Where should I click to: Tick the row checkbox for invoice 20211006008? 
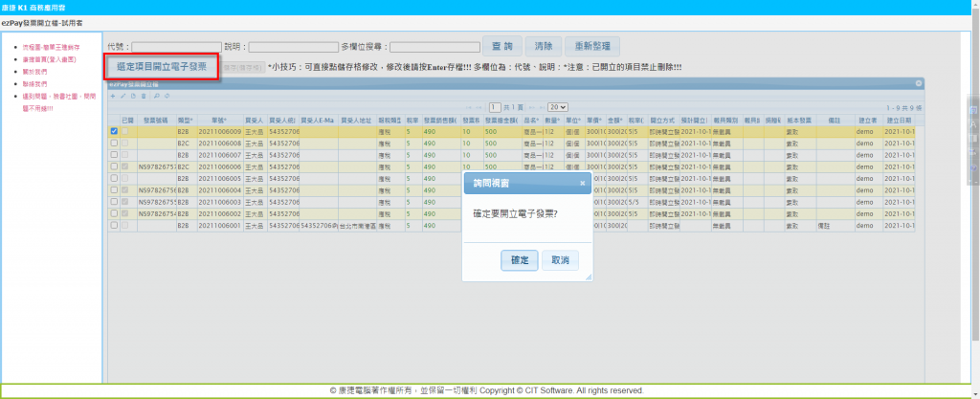pos(115,143)
